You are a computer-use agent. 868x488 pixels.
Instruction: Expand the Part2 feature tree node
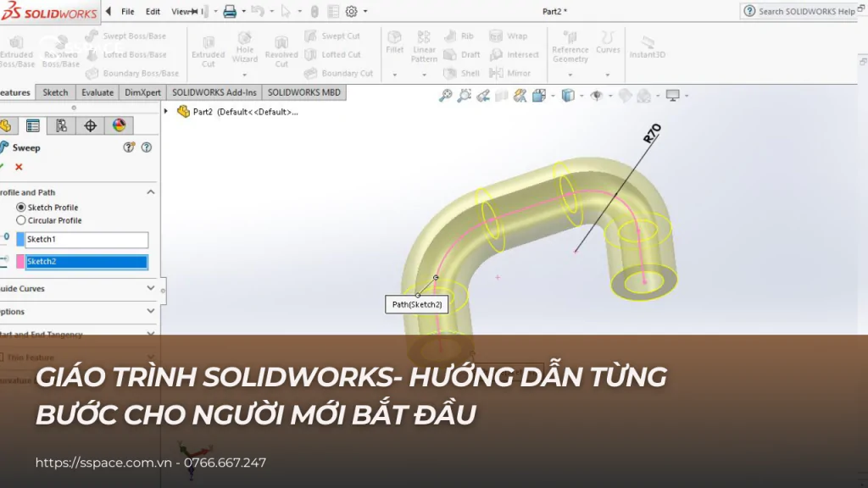point(165,111)
